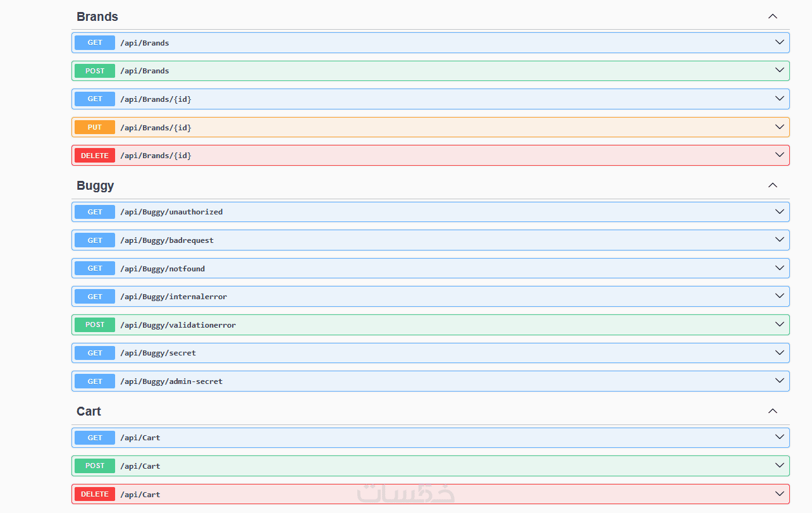Screen dimensions: 812x513
Task: Click the POST badge for Buggy validationerror
Action: 95,324
